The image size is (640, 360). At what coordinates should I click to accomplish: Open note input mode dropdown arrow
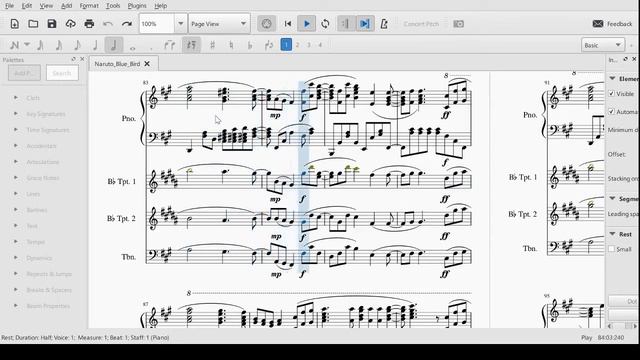click(x=27, y=44)
